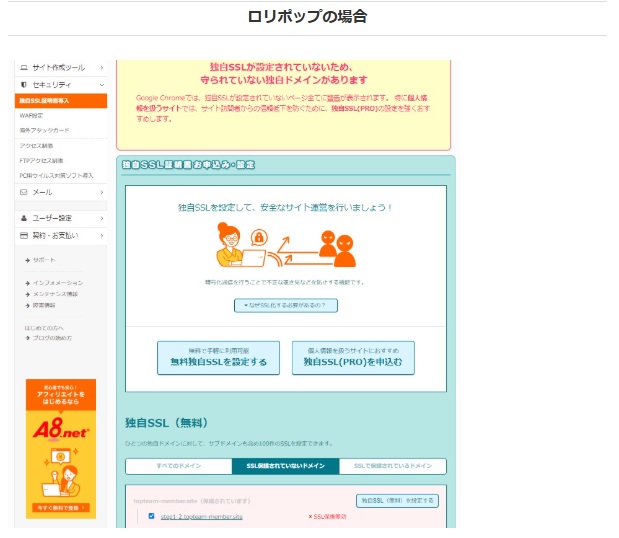Expand the なぜSSL化する必要があるの？ explanation

tap(285, 304)
